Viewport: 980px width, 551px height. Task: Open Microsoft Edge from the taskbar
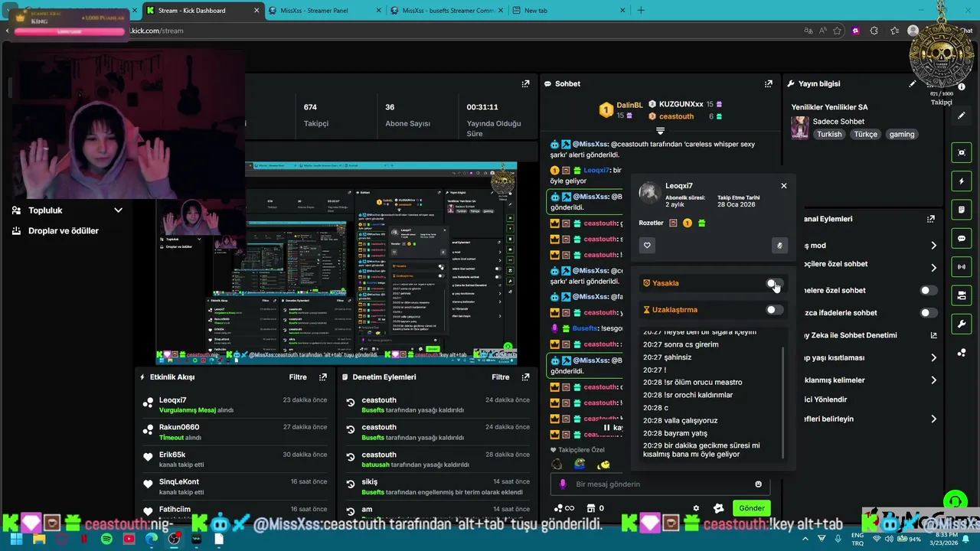tap(152, 540)
